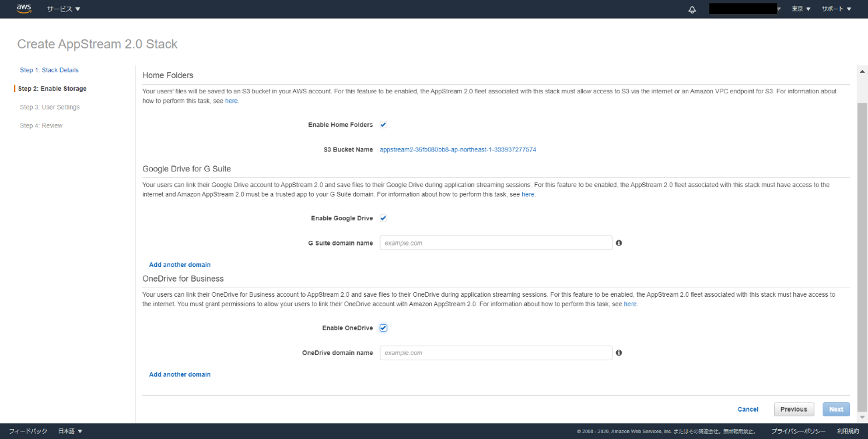Screen dimensions: 868x439
Task: Go to Step 1: Stack Details
Action: tap(49, 70)
